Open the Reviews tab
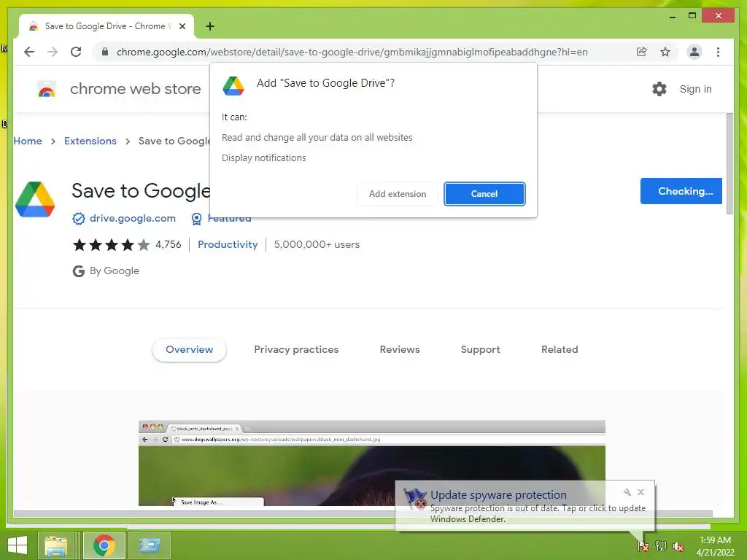This screenshot has width=747, height=560. 400,349
